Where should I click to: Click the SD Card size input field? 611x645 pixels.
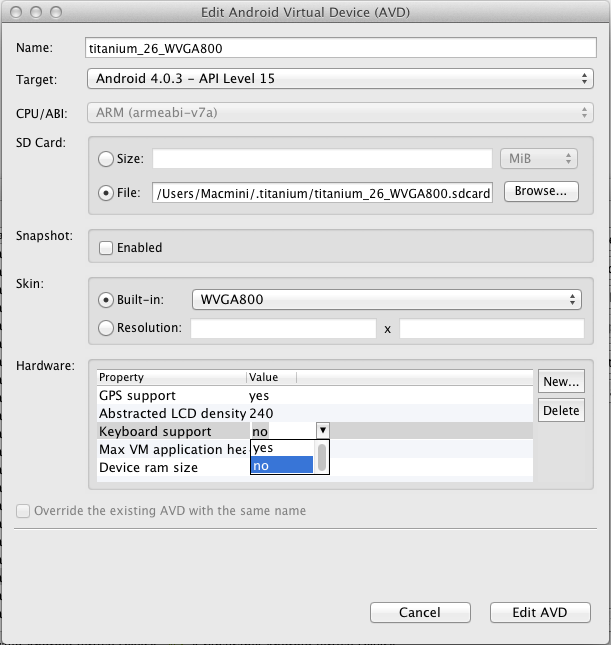click(x=322, y=159)
